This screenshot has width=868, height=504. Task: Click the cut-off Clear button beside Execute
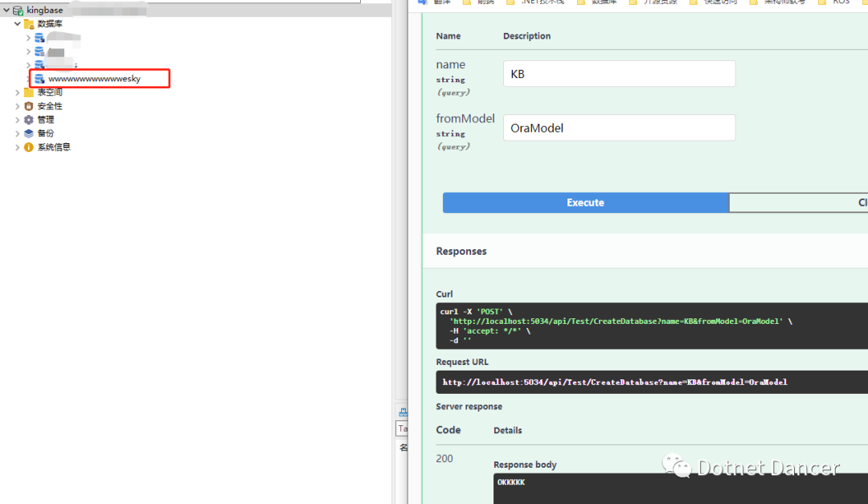coord(799,203)
